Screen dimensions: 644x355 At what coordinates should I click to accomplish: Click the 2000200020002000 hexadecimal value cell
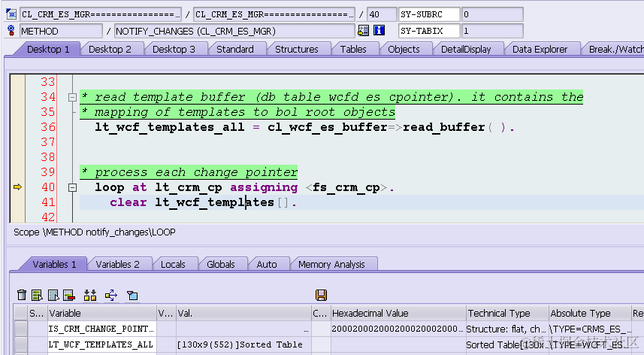(398, 329)
